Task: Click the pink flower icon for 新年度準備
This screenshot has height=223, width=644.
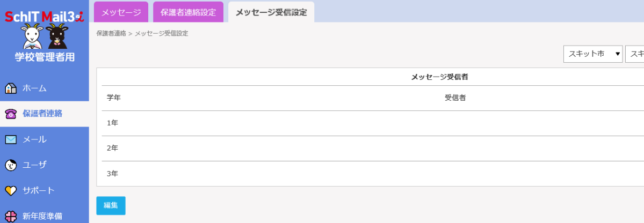Action: (11, 217)
